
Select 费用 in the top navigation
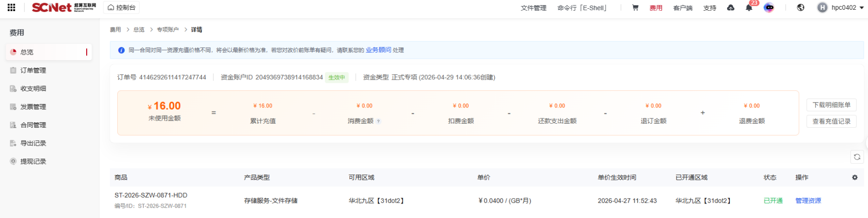[x=656, y=8]
